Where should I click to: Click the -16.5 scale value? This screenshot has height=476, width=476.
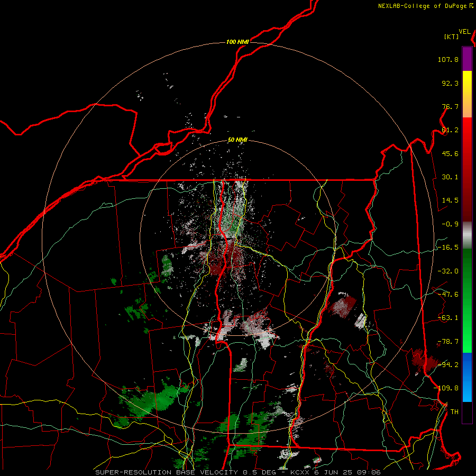pos(448,248)
